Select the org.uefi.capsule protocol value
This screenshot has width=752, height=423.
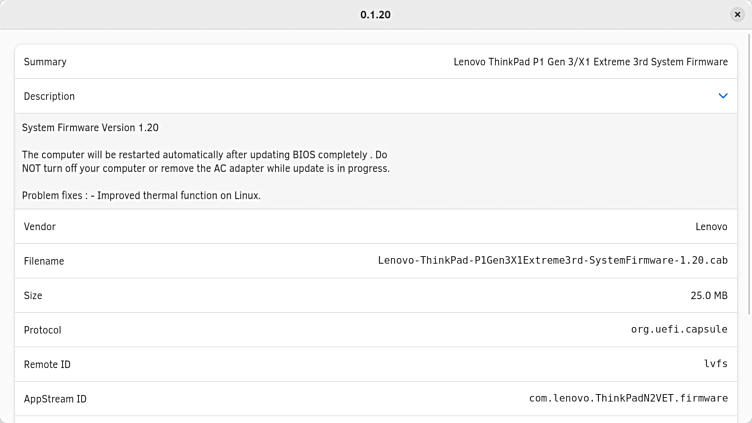pos(679,330)
